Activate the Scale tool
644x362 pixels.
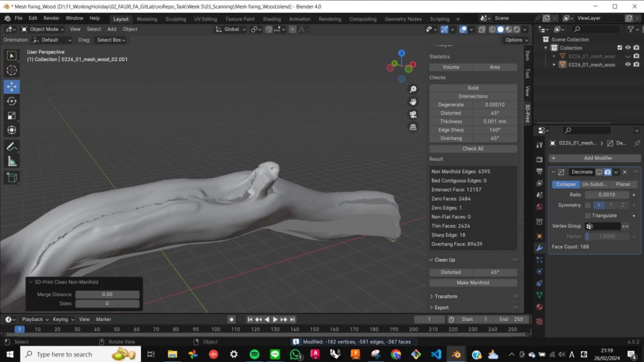coord(12,115)
